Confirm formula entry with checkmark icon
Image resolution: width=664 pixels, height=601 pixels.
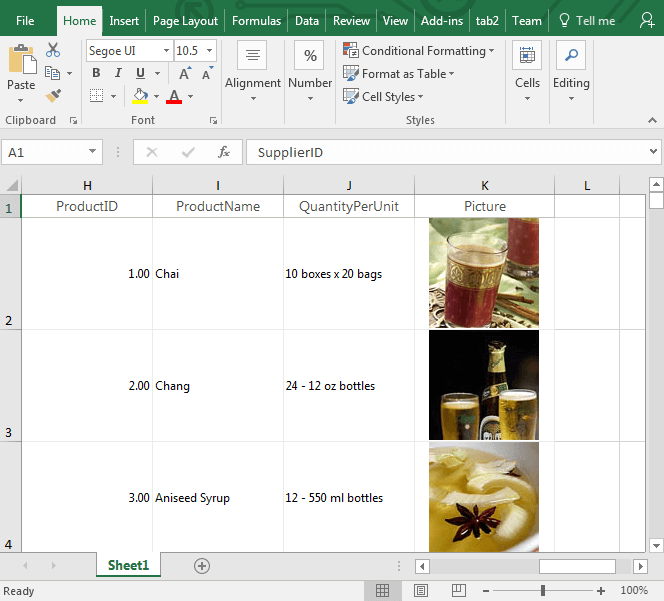tap(188, 152)
